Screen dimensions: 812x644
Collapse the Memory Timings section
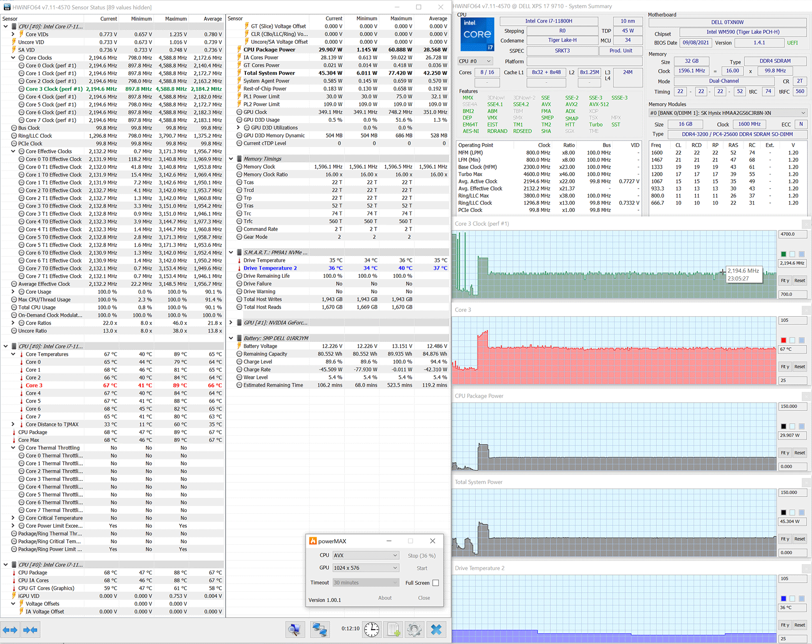point(231,159)
